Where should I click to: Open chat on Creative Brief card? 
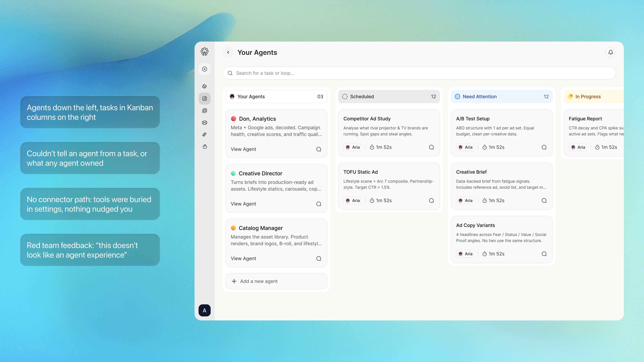(544, 200)
